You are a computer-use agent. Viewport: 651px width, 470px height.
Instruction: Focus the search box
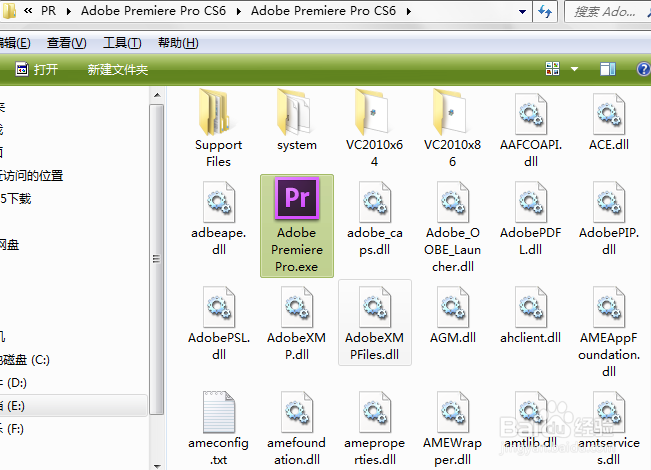point(608,12)
